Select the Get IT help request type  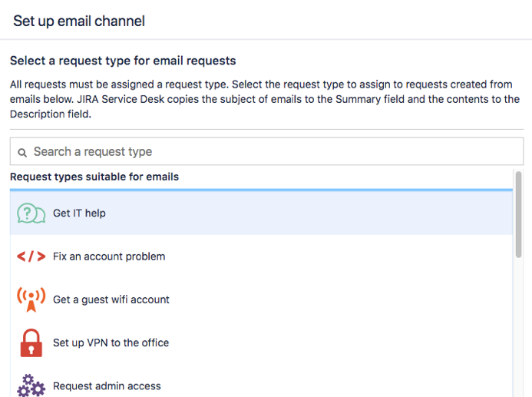coord(261,213)
